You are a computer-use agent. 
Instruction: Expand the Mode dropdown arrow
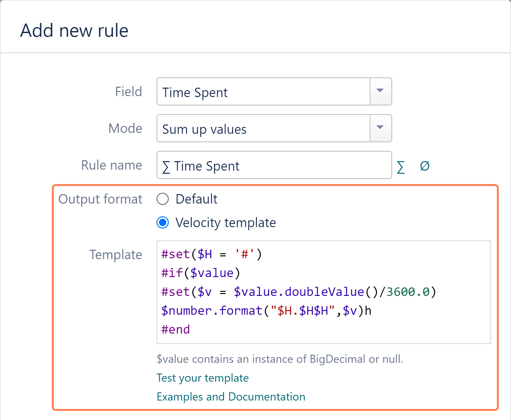click(380, 128)
